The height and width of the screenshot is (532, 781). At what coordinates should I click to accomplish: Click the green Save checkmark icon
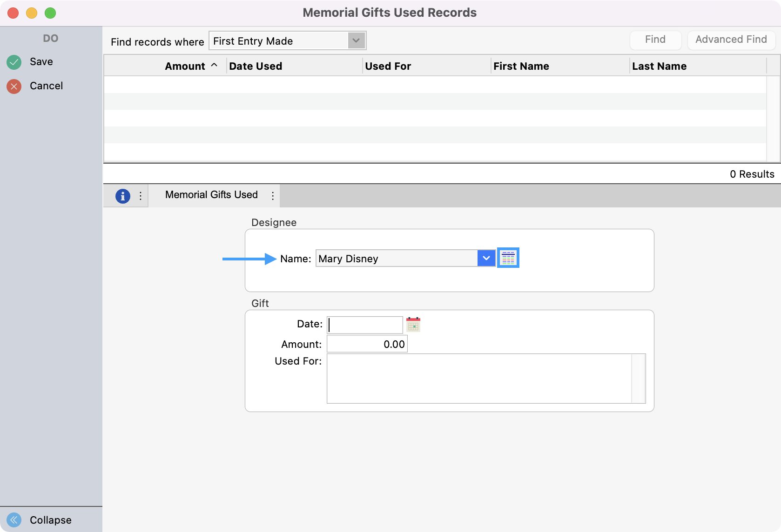click(x=14, y=62)
